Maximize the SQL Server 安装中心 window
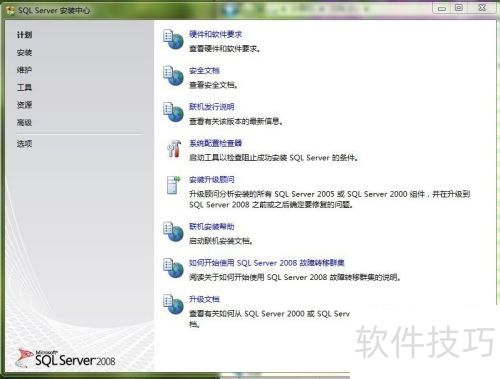 click(459, 8)
